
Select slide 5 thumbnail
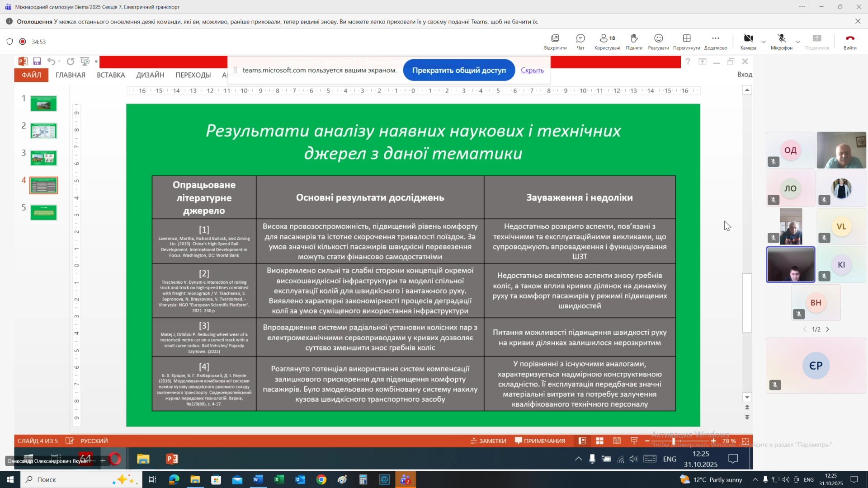point(43,212)
